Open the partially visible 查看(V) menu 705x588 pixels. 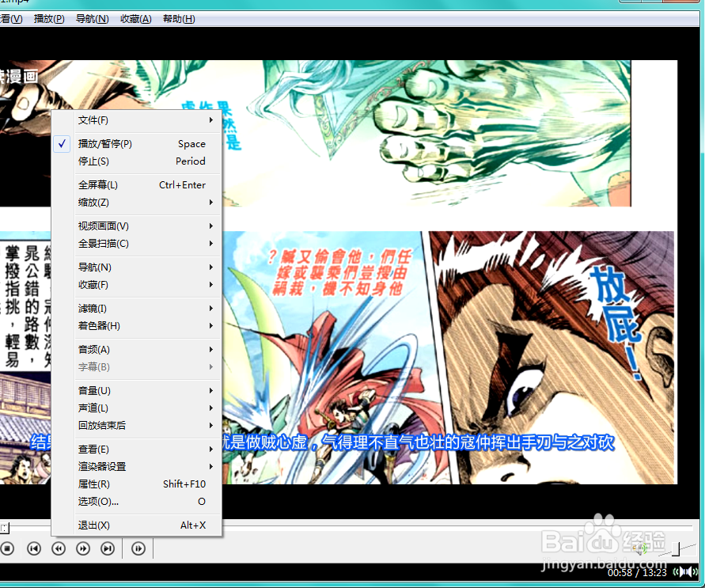pos(11,19)
